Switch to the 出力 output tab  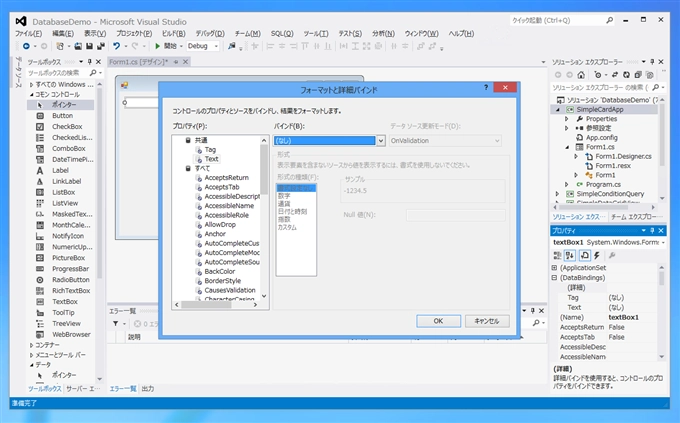tap(147, 389)
